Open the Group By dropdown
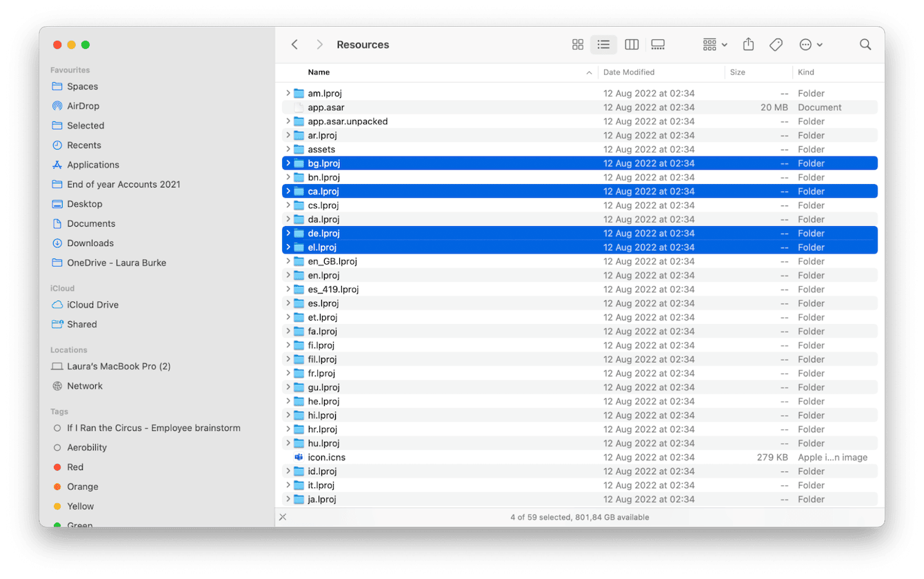The image size is (924, 579). (x=715, y=45)
